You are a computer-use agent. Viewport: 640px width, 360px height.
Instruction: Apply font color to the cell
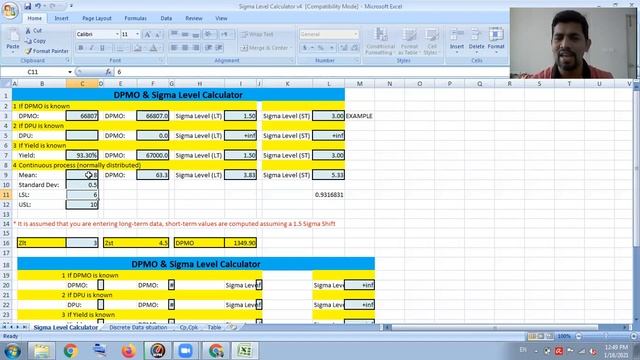pos(153,48)
